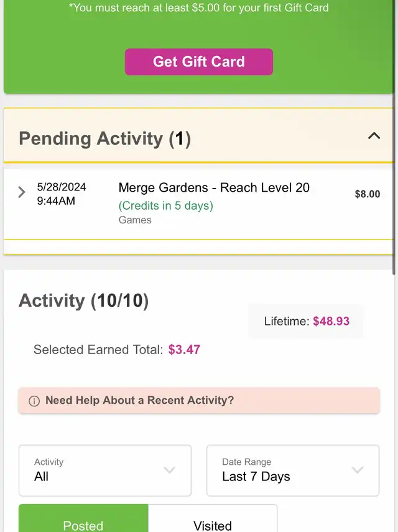Click the Lifetime $48.93 earnings badge
The image size is (398, 532).
click(x=306, y=321)
